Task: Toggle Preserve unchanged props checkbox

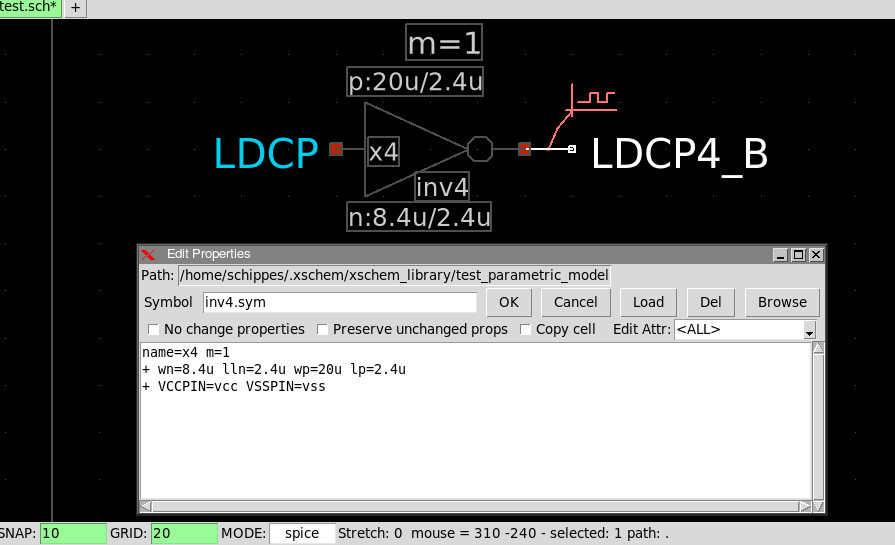Action: coord(323,329)
